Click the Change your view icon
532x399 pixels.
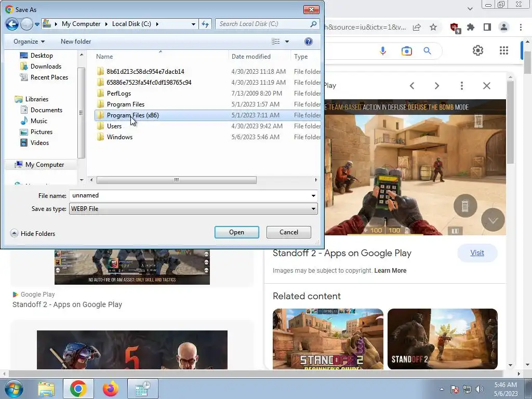coord(275,42)
